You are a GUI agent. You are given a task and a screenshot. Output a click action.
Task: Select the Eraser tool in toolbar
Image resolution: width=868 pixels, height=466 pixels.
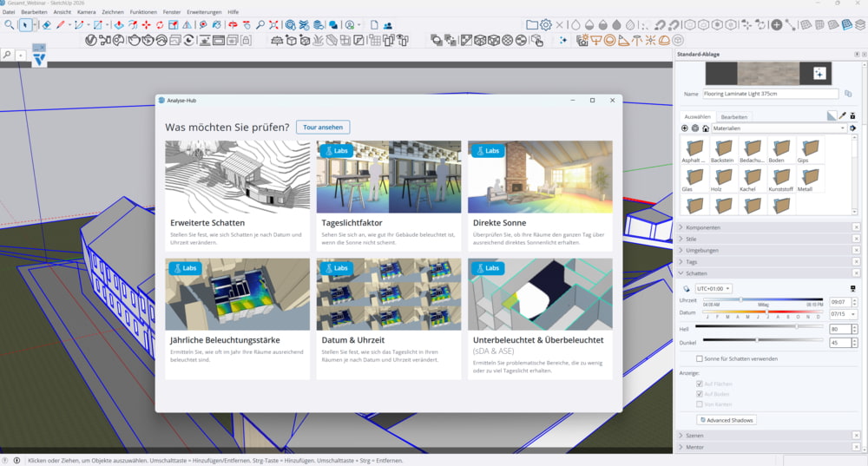pyautogui.click(x=47, y=25)
